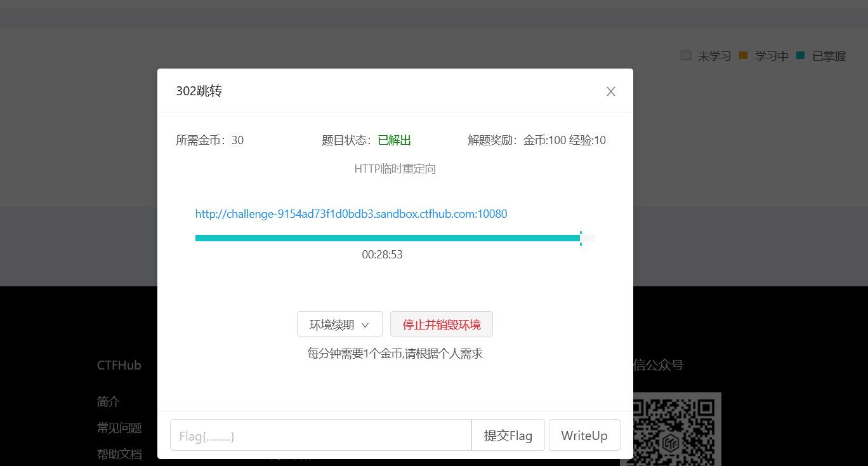Click the HTTP临时重定向 description text
Viewport: 868px width, 466px height.
[395, 168]
